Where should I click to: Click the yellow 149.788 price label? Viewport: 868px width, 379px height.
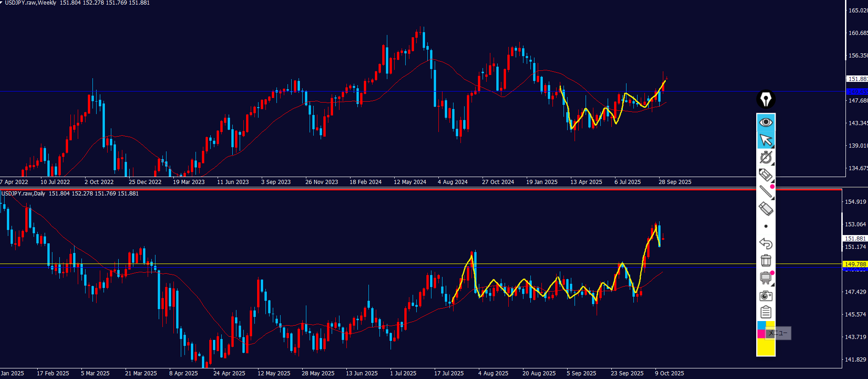tap(855, 264)
